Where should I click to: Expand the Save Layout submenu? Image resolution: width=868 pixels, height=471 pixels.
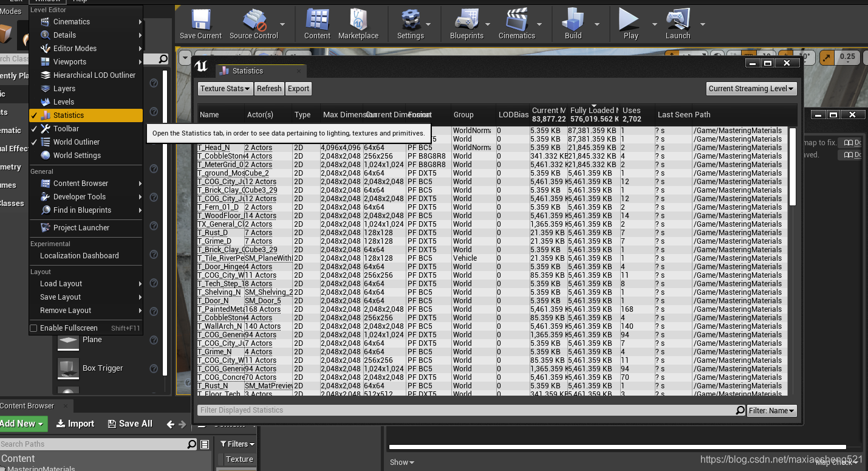tap(86, 297)
